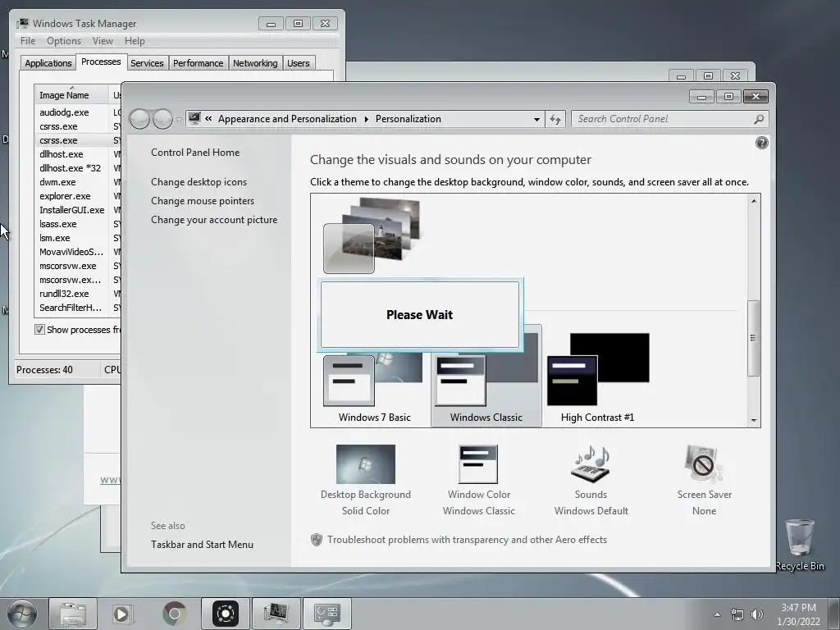Open the Windows Start orb
The height and width of the screenshot is (630, 840).
(21, 614)
